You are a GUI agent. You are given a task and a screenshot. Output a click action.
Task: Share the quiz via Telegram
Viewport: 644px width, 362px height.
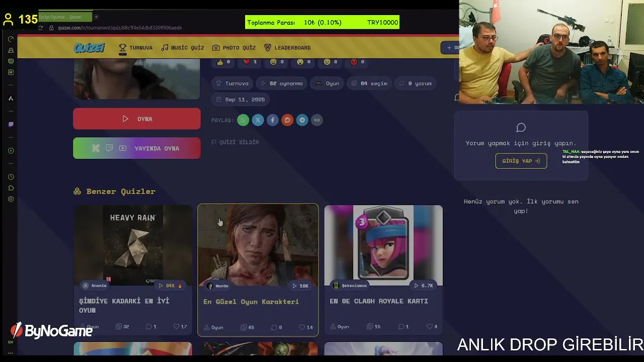pos(302,120)
